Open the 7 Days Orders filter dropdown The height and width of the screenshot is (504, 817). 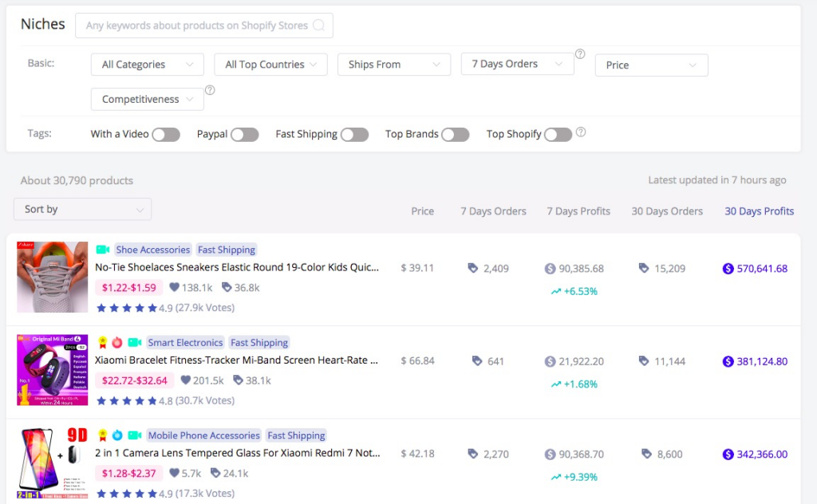tap(517, 64)
